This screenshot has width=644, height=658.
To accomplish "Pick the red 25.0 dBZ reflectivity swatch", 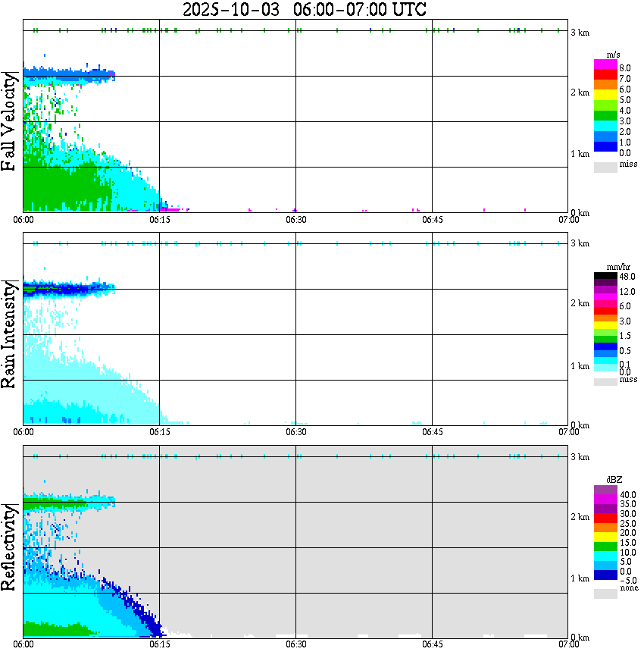I will (605, 518).
